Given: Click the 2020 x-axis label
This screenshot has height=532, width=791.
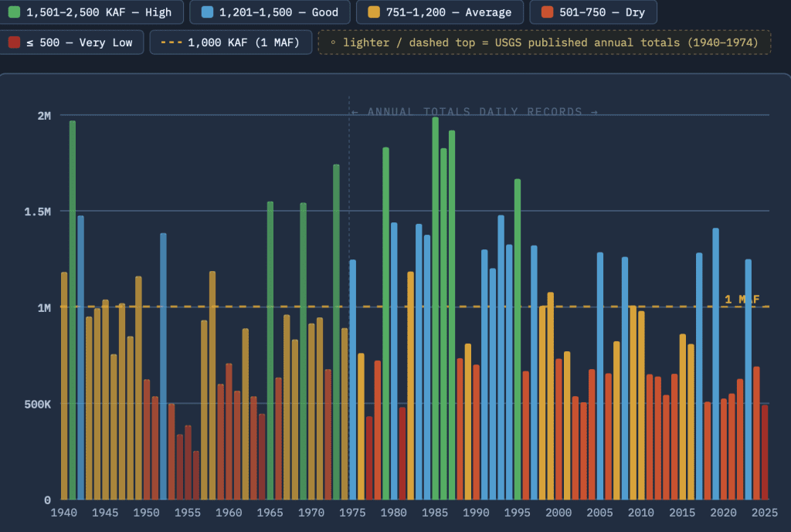Looking at the screenshot, I should tap(723, 513).
